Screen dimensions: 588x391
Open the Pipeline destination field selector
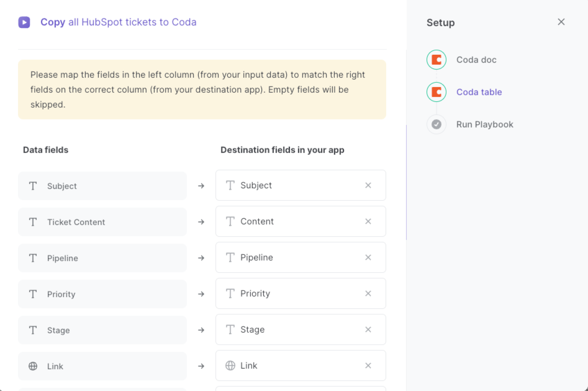click(x=301, y=257)
